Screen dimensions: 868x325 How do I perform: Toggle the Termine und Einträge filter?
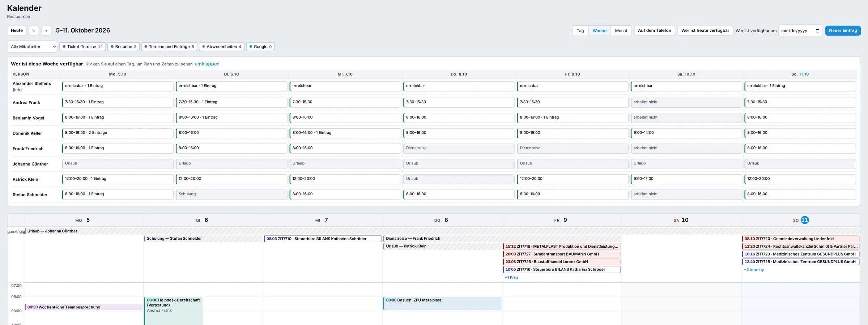tap(169, 47)
